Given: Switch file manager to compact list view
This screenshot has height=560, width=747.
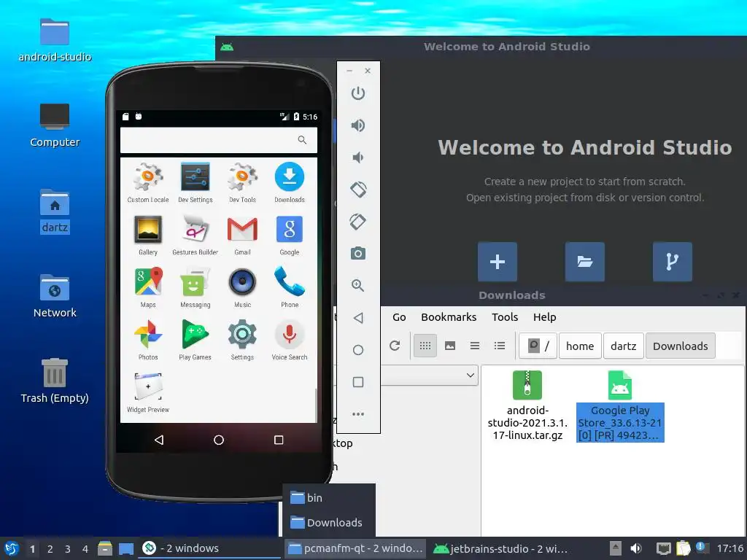Looking at the screenshot, I should click(474, 346).
